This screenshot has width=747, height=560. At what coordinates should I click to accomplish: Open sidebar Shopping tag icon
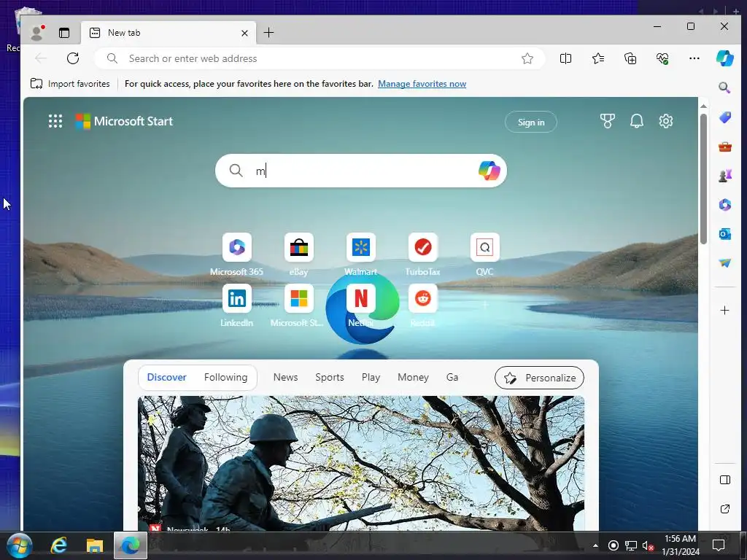[x=724, y=117]
